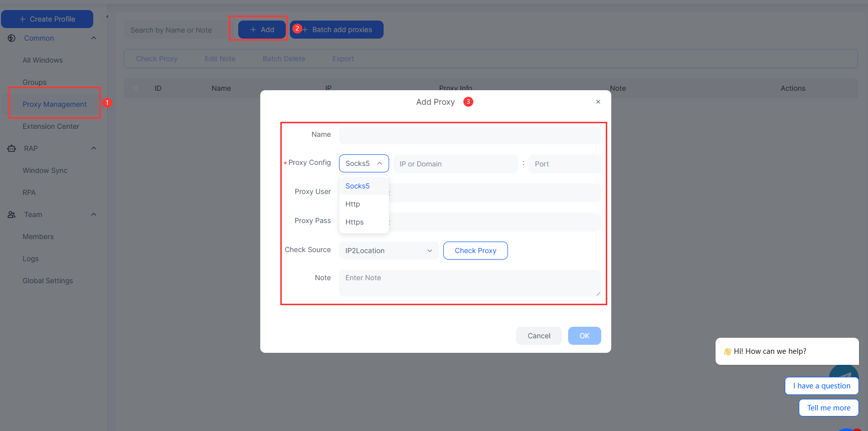This screenshot has height=431, width=868.
Task: Click the RAP robot icon in sidebar
Action: pyautogui.click(x=12, y=148)
